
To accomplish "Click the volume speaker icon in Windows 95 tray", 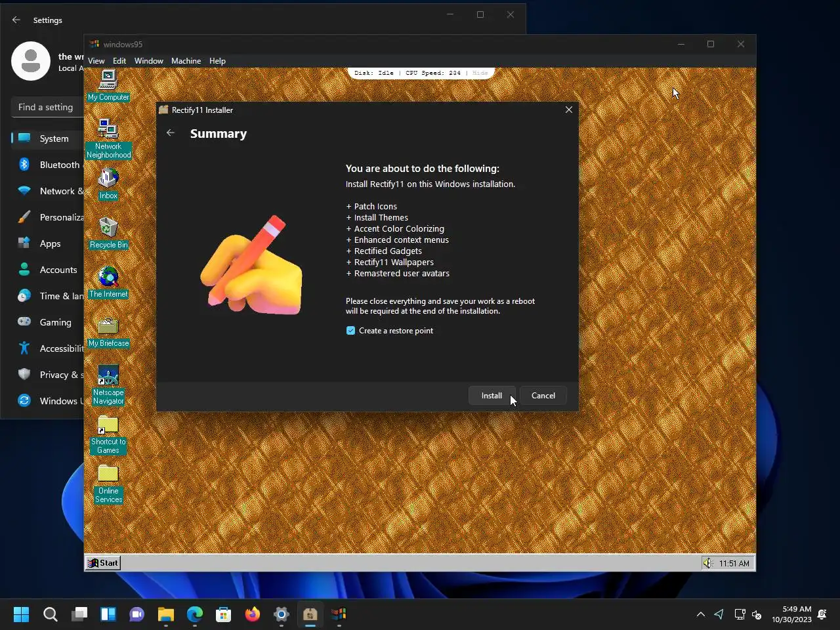I will point(708,563).
